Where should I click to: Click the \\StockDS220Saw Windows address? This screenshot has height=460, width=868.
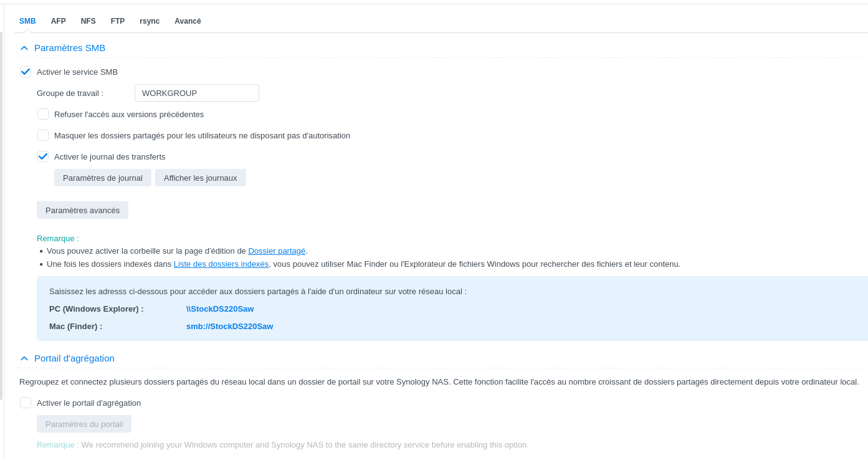220,309
